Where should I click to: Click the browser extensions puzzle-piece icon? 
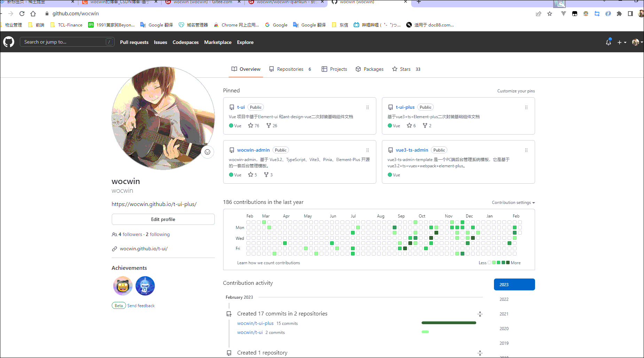[x=619, y=14]
